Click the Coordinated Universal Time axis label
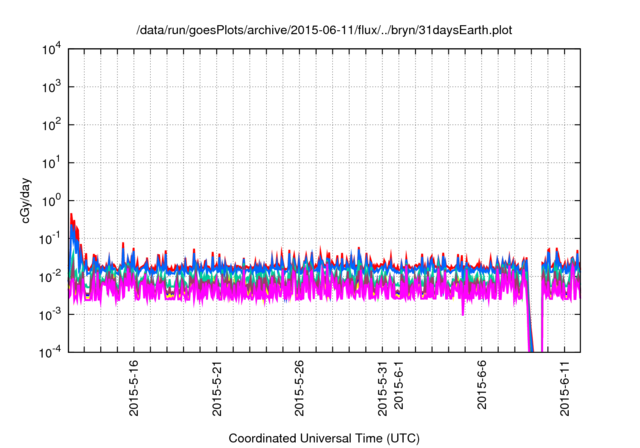The width and height of the screenshot is (640, 448). coord(324,438)
